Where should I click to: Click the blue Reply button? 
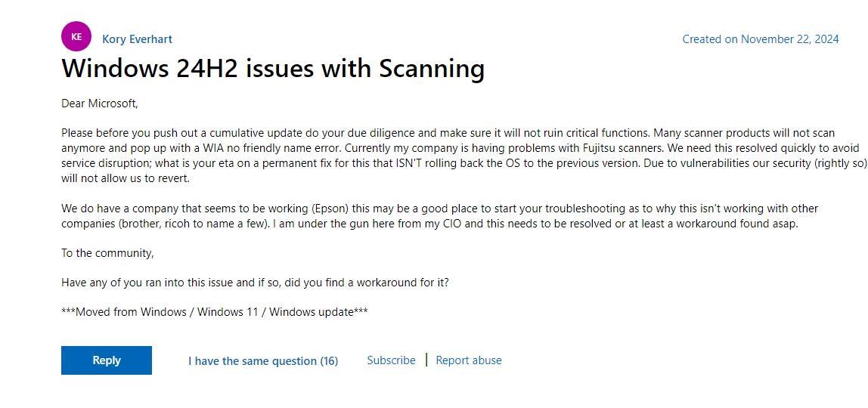107,360
